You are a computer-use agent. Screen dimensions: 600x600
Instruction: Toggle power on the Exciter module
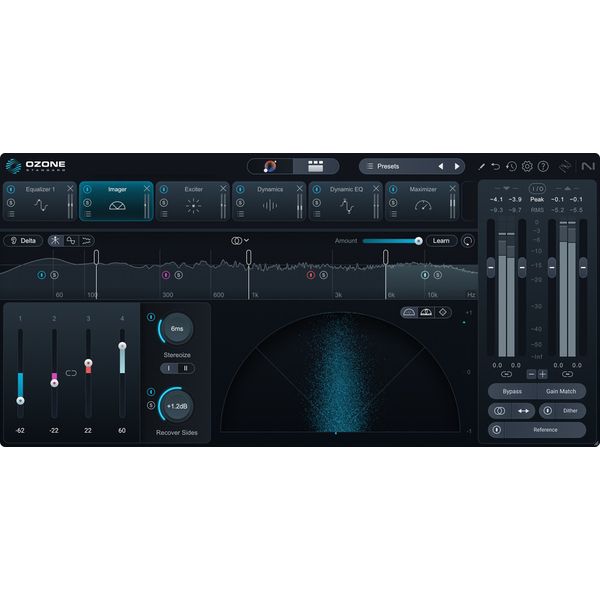(164, 189)
